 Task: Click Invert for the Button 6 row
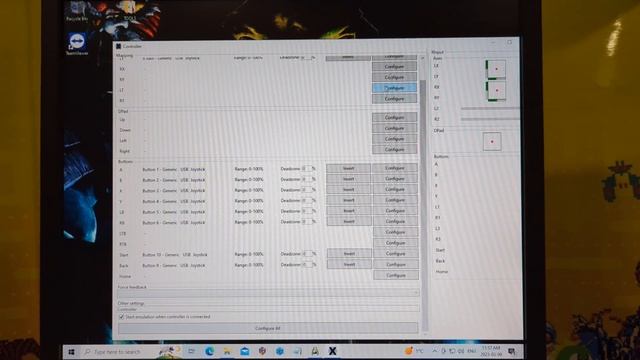349,221
